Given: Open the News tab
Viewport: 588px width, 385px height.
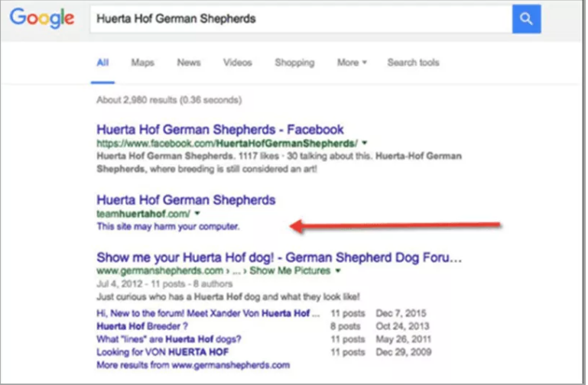Looking at the screenshot, I should 188,63.
